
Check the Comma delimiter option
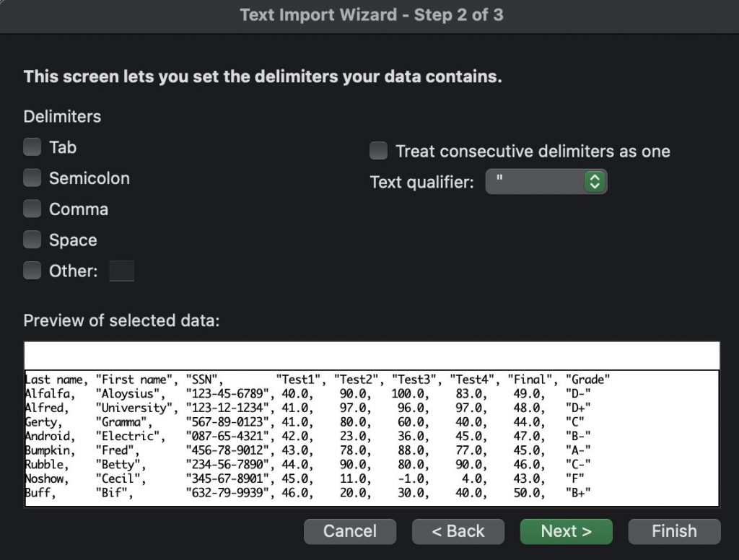coord(32,209)
